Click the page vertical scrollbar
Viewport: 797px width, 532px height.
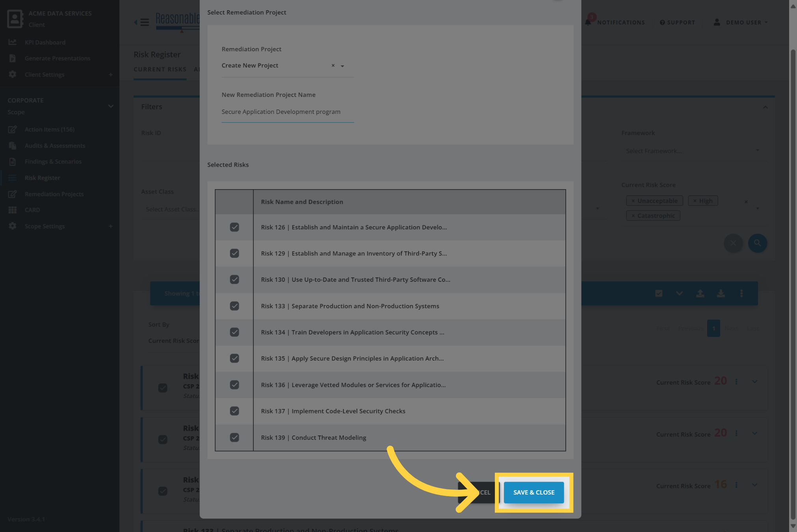[793, 284]
